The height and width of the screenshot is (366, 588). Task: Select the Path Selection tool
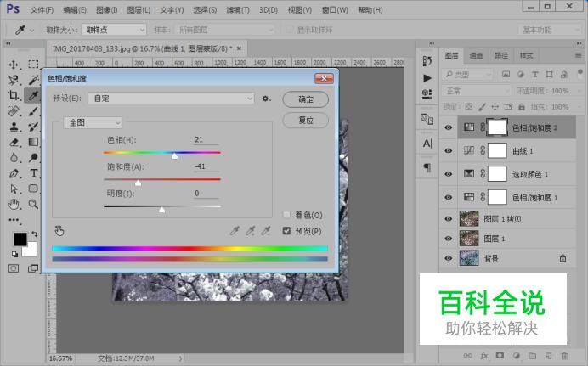14,189
